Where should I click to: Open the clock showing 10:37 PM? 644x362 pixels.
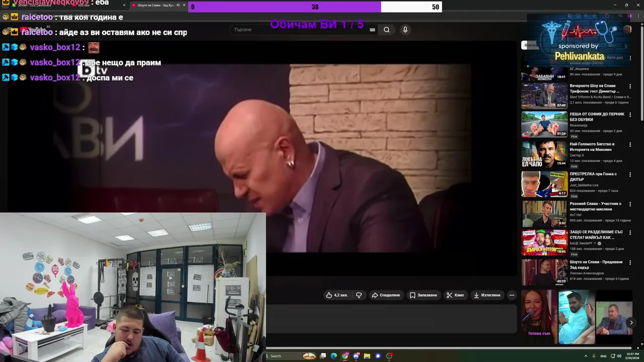point(632,356)
